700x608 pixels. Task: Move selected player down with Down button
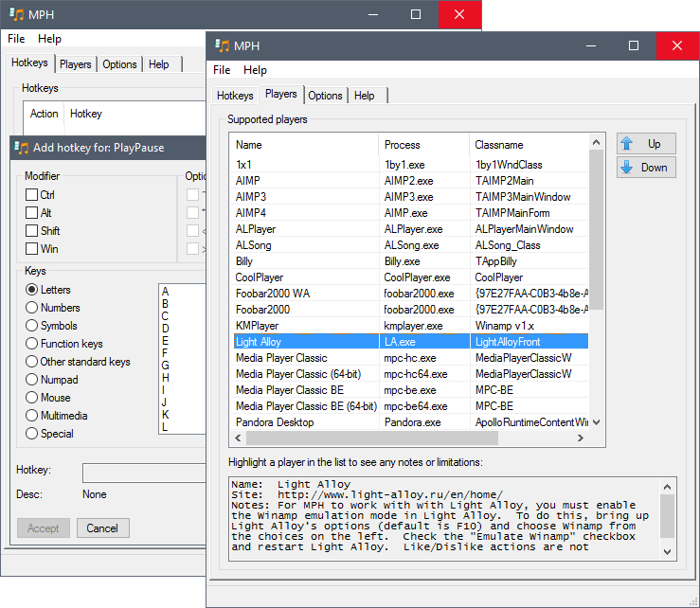pyautogui.click(x=646, y=168)
